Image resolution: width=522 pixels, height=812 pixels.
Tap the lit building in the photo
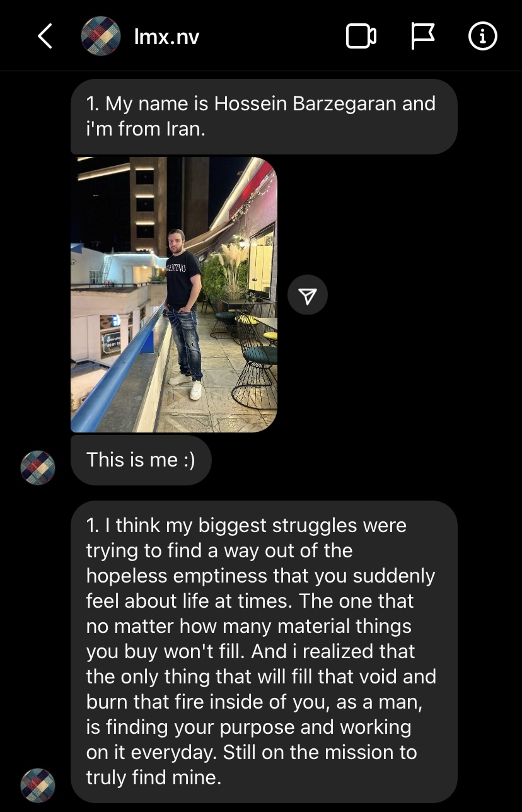pyautogui.click(x=149, y=202)
